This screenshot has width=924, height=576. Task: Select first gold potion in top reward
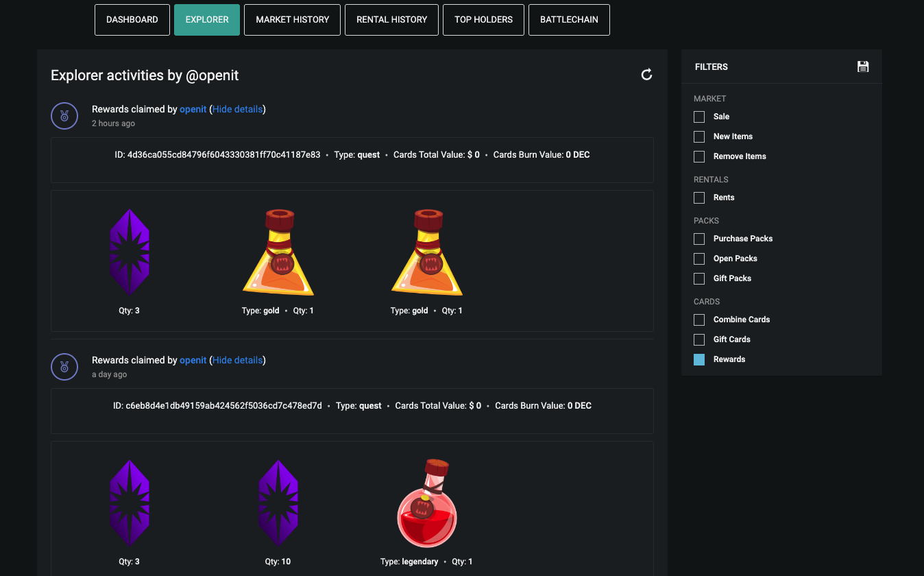(x=278, y=252)
